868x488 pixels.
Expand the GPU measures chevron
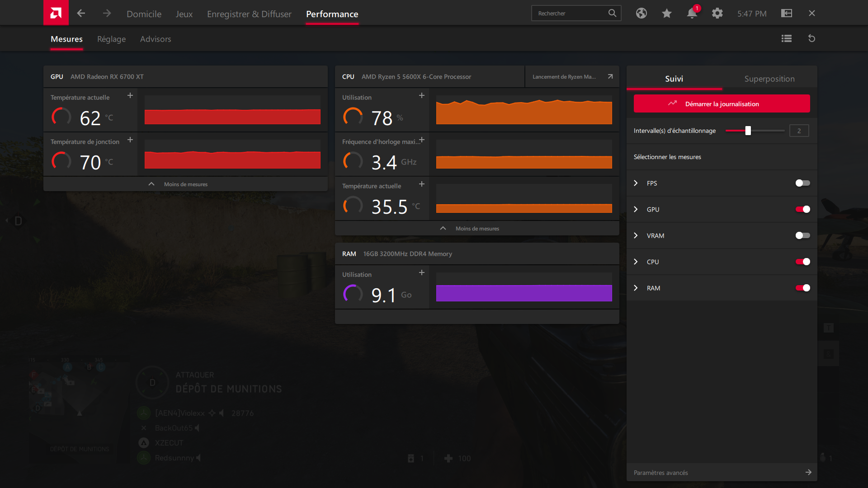[x=636, y=209]
